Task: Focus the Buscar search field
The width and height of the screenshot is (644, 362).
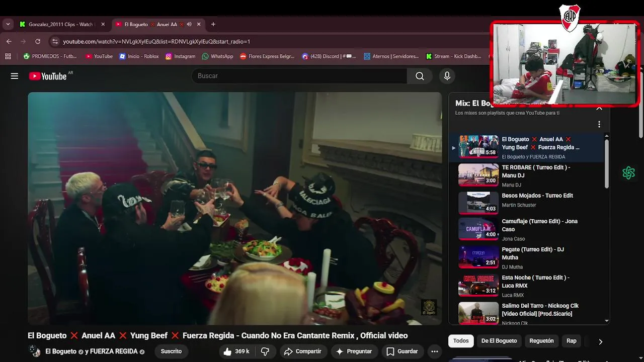Action: [299, 76]
